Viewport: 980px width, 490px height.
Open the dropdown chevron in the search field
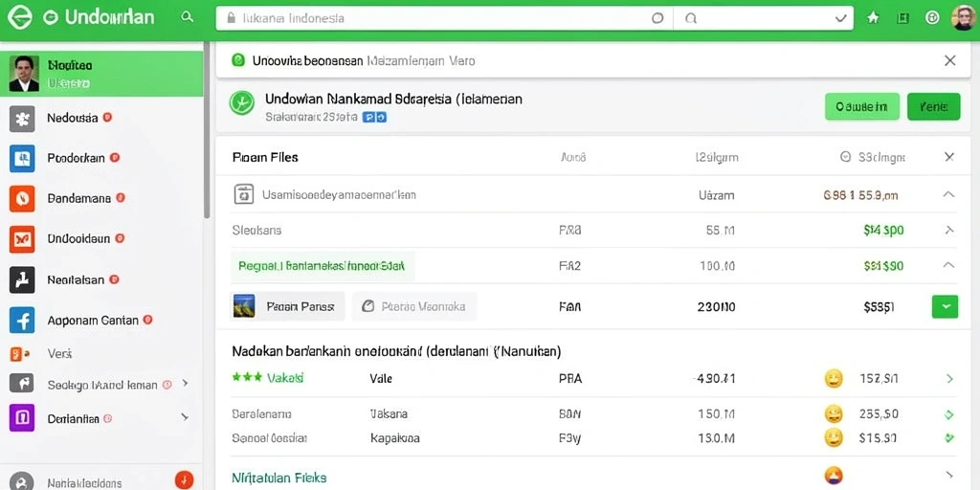840,18
